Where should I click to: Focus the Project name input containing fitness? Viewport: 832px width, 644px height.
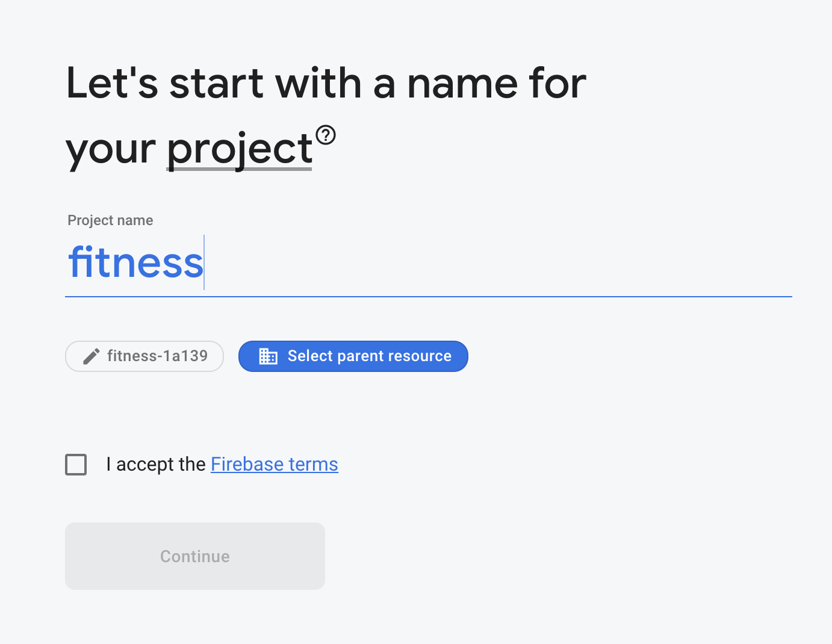click(429, 263)
